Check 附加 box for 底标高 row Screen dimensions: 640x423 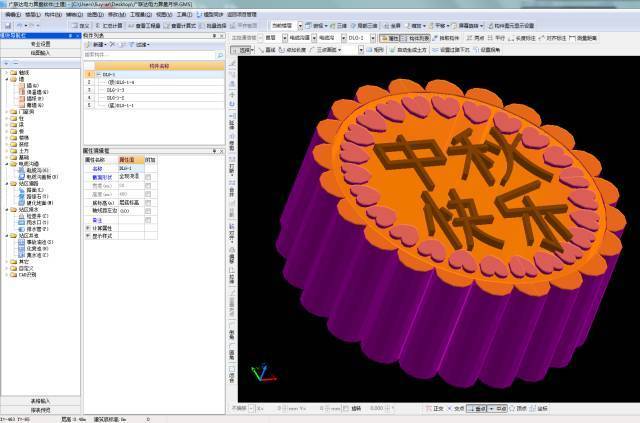[x=148, y=203]
